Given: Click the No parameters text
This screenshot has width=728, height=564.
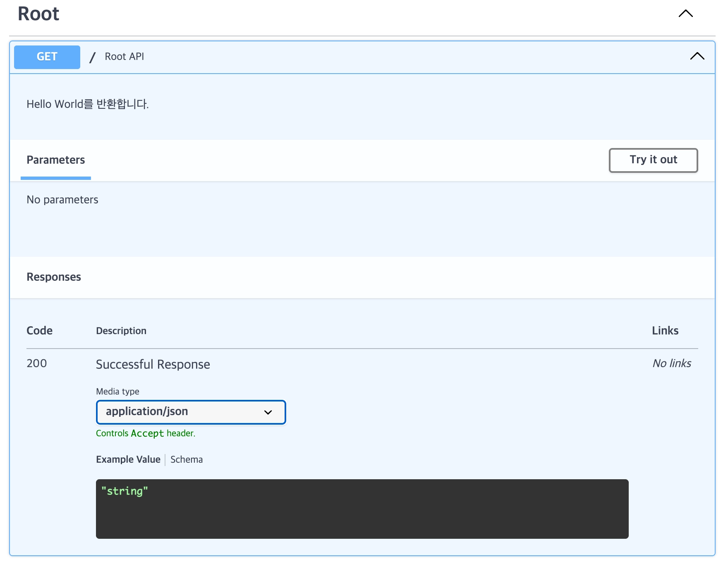Looking at the screenshot, I should [62, 200].
